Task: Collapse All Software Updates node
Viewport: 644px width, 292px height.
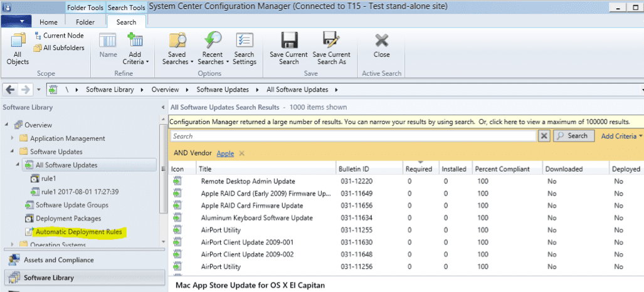Action: 18,165
